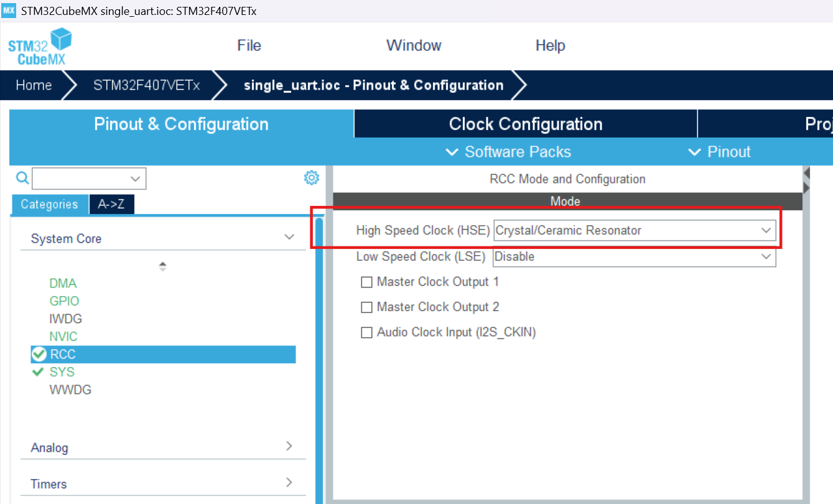
Task: Click the categories list vertical scrollbar
Action: point(320,360)
